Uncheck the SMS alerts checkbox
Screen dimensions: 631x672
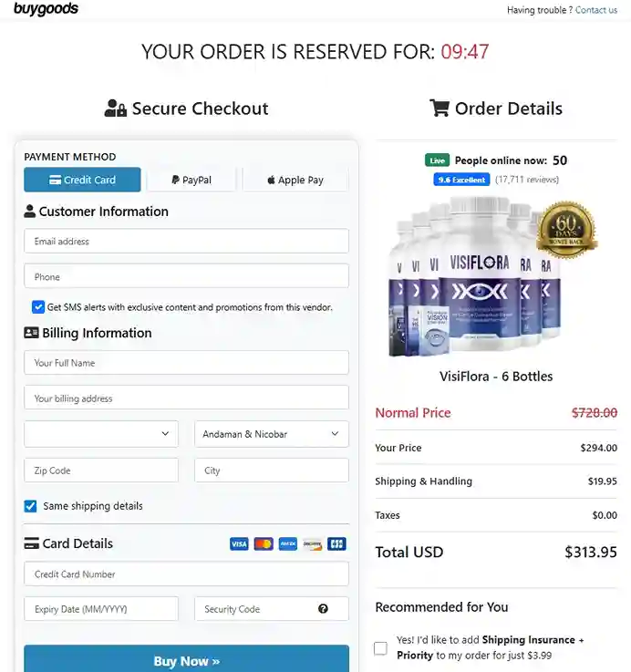tap(38, 307)
